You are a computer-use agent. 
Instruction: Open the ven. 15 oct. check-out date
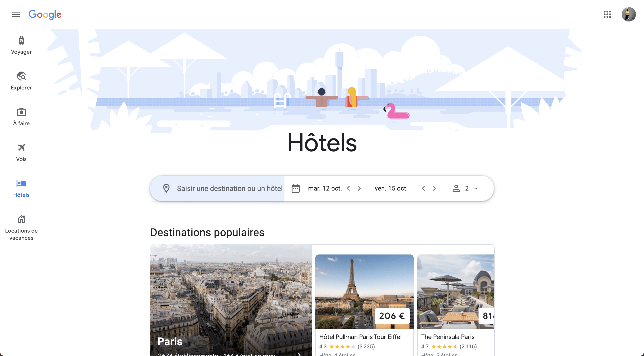click(x=391, y=188)
